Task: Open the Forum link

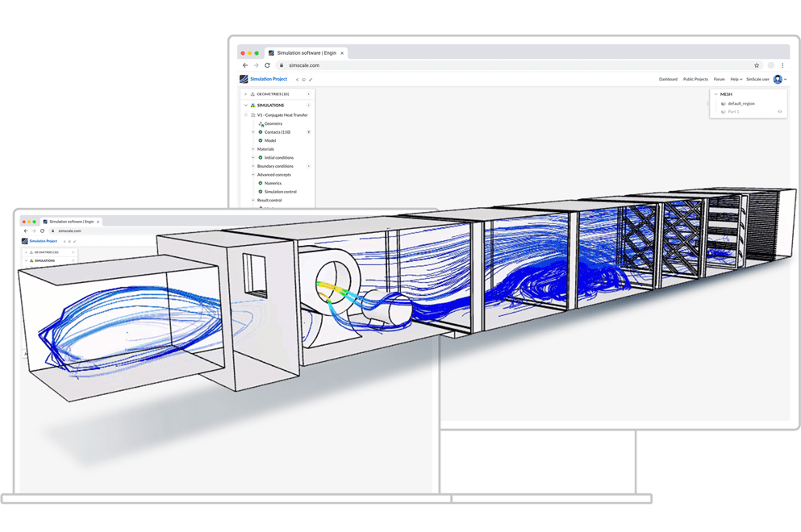Action: point(720,79)
